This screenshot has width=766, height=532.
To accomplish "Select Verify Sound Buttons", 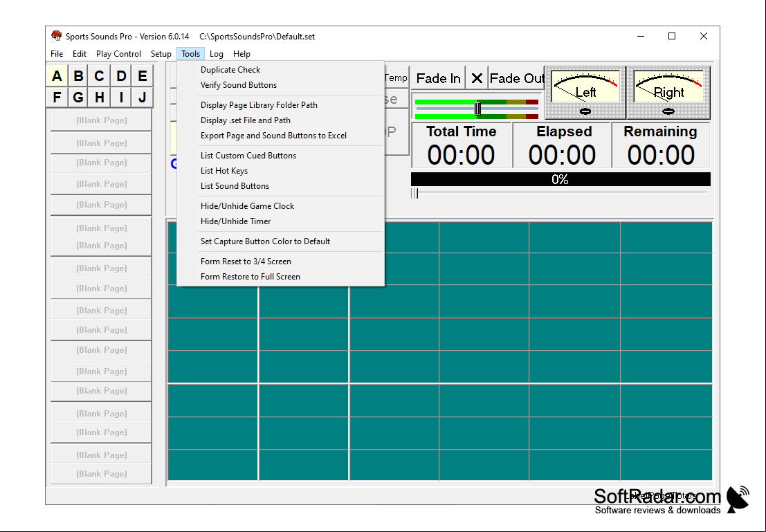I will 280,85.
